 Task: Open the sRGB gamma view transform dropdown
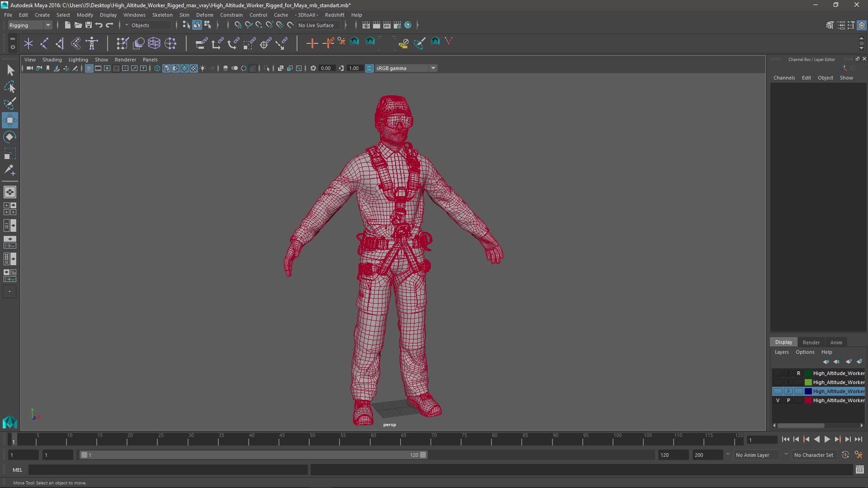point(433,68)
